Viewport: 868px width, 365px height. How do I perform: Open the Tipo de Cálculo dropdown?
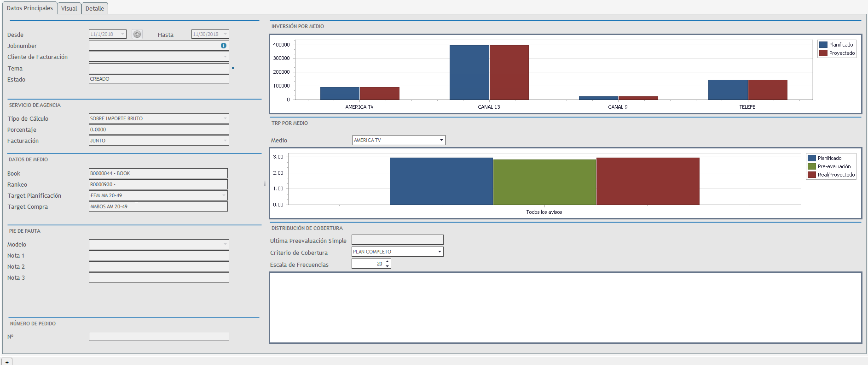[x=225, y=118]
